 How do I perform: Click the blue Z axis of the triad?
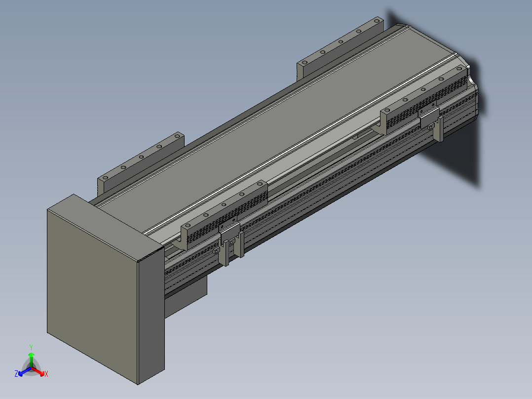[22, 372]
